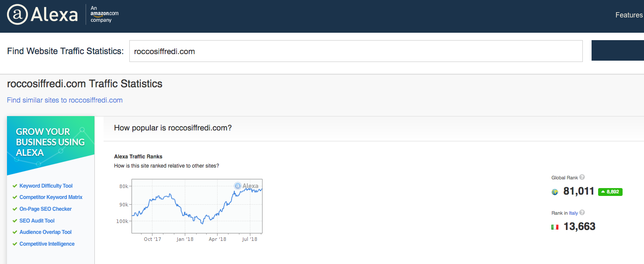Go to the SEO Audit Tool

(37, 221)
